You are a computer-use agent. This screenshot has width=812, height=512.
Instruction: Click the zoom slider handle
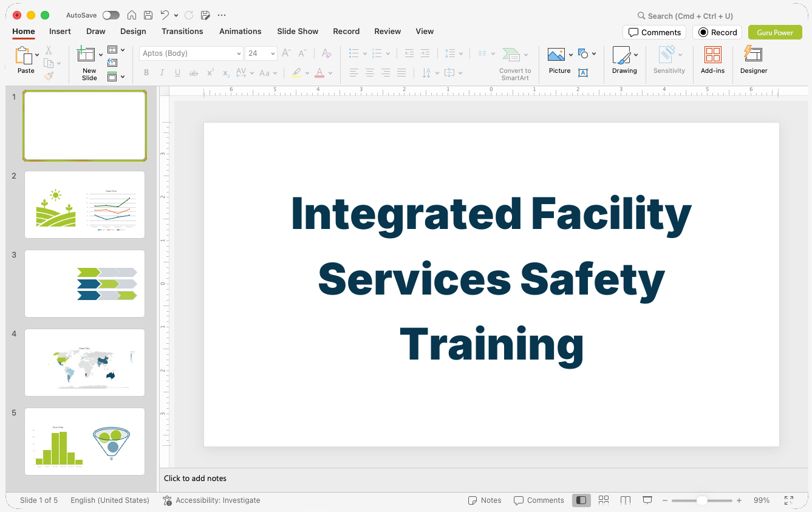pyautogui.click(x=701, y=500)
